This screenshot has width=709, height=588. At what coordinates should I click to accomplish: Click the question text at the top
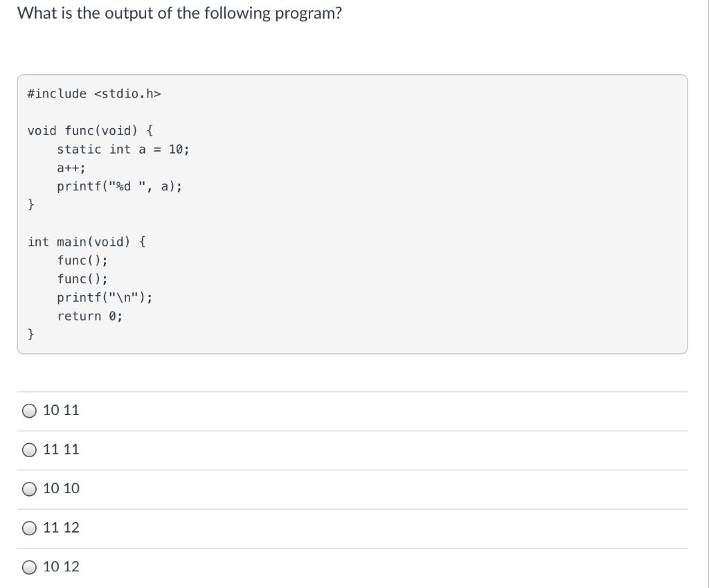click(x=179, y=12)
